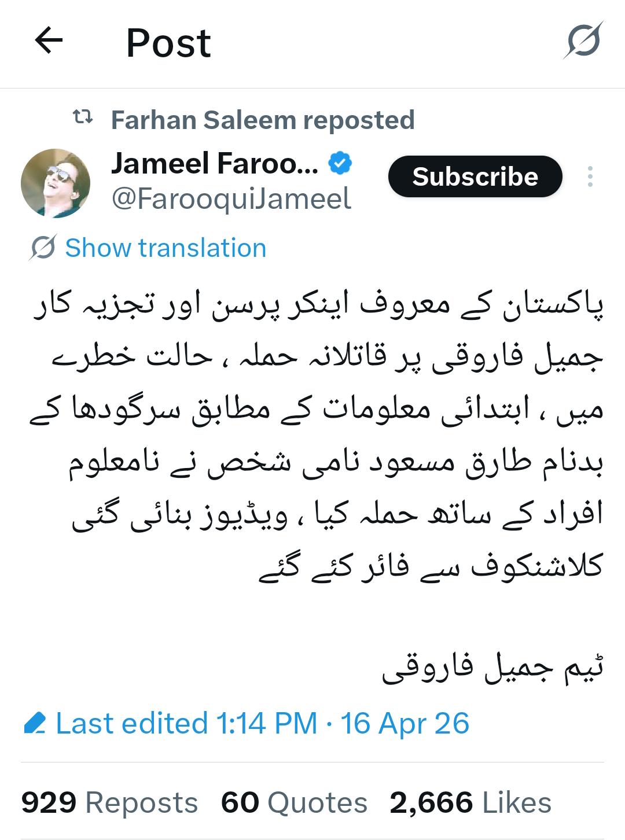This screenshot has height=840, width=625.
Task: Tap the team signature line of post
Action: [492, 669]
